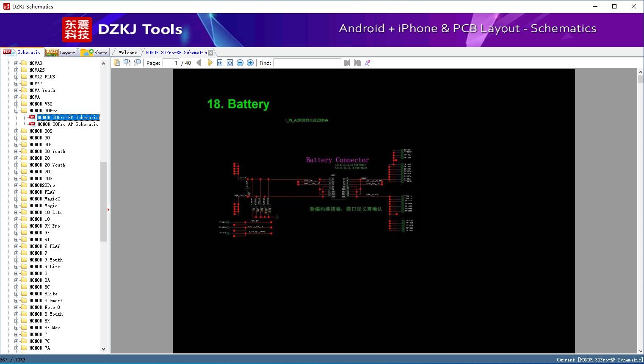Click the zoom out minus icon
The image size is (644, 364).
pos(240,63)
